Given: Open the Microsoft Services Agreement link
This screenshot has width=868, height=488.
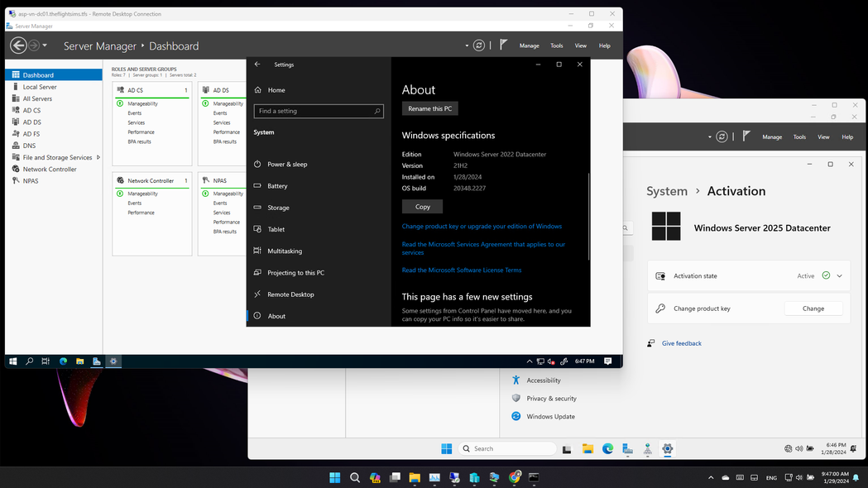Looking at the screenshot, I should point(483,248).
